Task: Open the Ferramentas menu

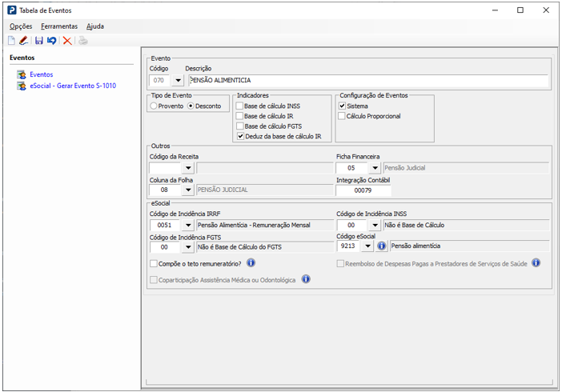Action: click(59, 26)
